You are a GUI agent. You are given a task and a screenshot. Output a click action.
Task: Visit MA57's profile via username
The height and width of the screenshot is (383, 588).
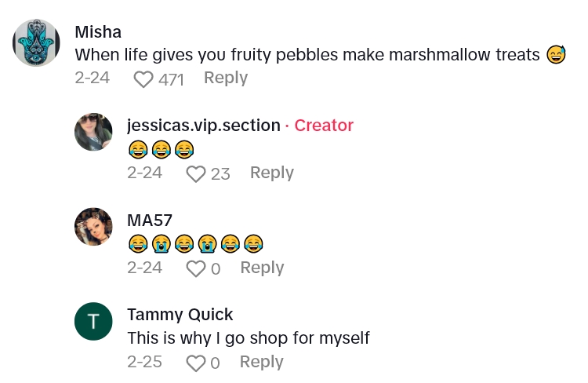[150, 221]
